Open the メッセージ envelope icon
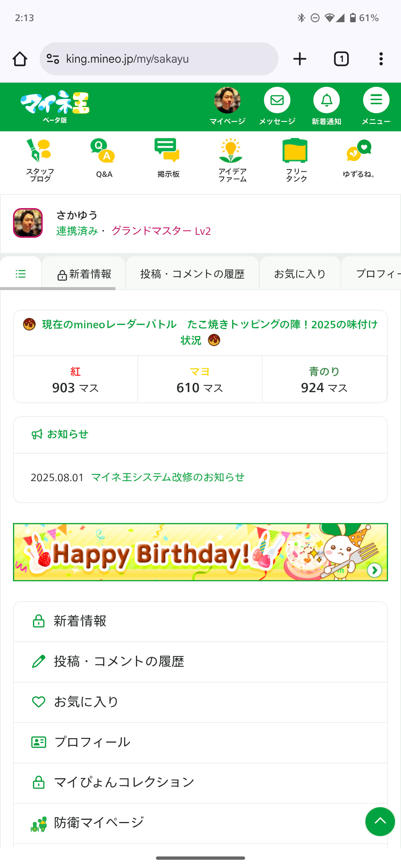The height and width of the screenshot is (868, 401). tap(277, 101)
